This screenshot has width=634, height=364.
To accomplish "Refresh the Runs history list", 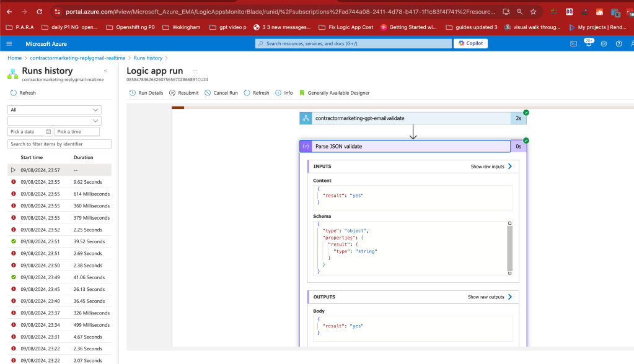I will 23,93.
